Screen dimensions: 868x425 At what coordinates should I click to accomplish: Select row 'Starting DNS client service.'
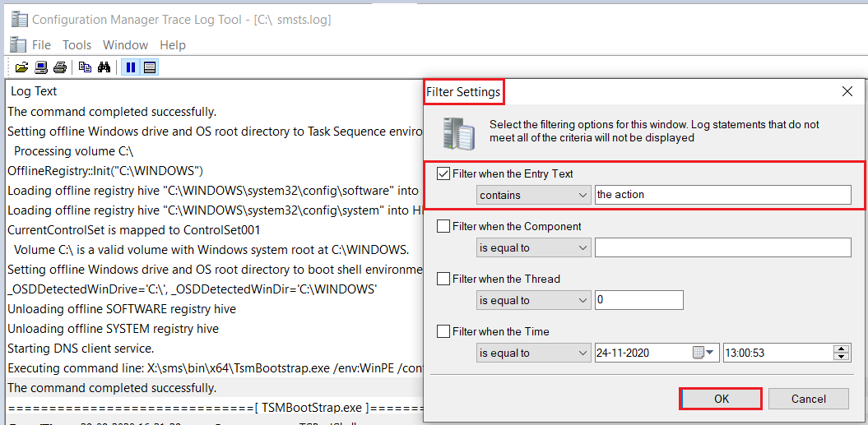click(214, 349)
